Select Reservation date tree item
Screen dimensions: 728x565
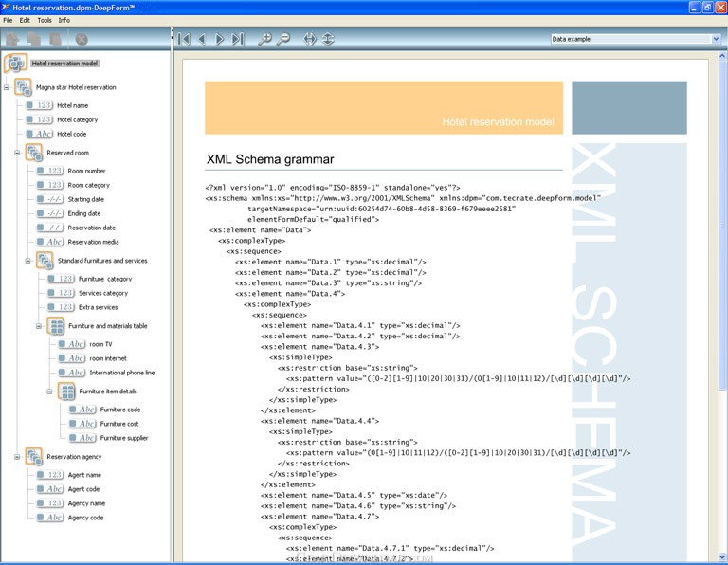(91, 228)
